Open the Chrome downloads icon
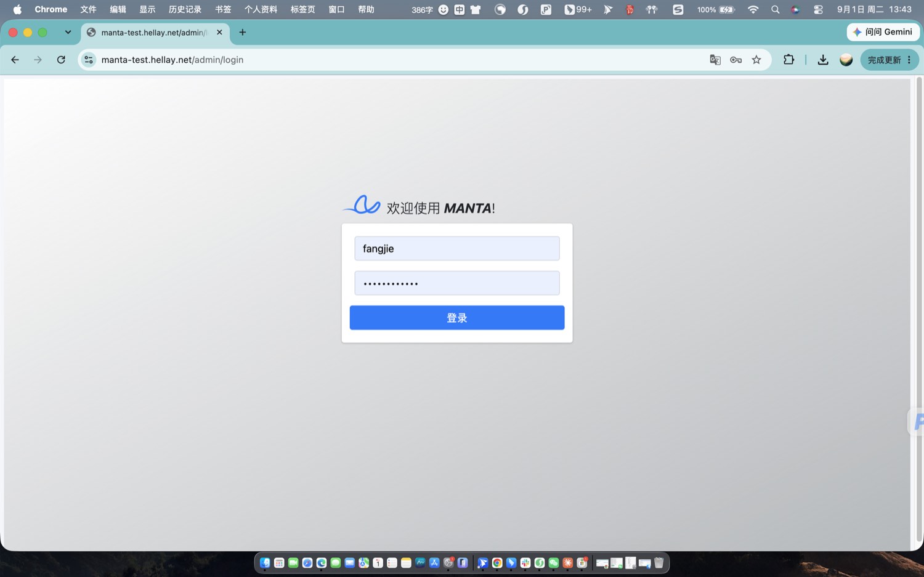The image size is (924, 577). [823, 60]
